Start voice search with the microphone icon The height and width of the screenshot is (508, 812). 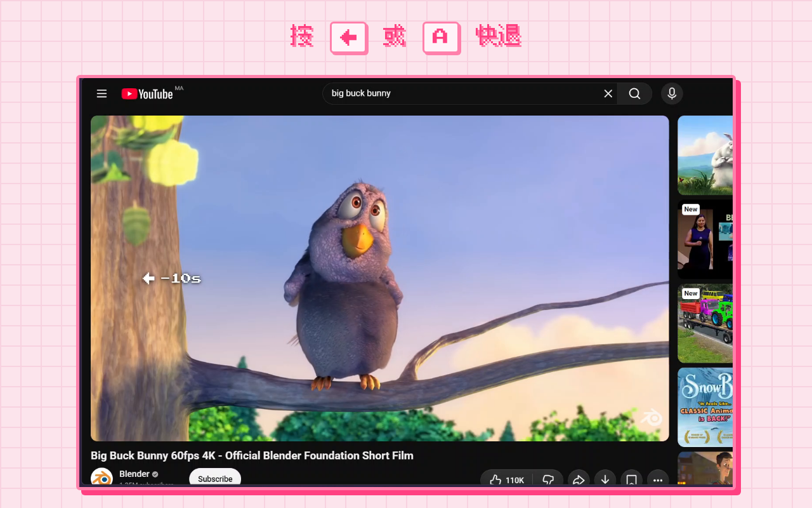(672, 93)
